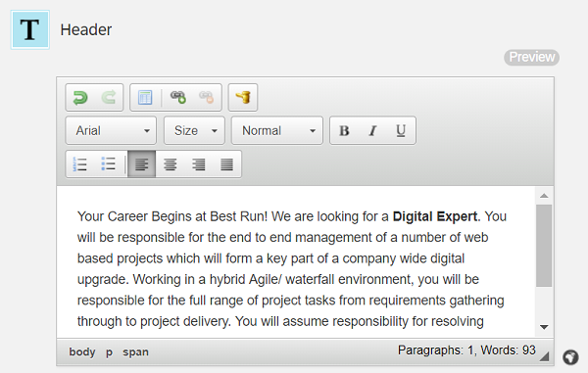Click the Paragraphs and Words counter
Viewport: 588px width, 373px height.
[x=466, y=350]
